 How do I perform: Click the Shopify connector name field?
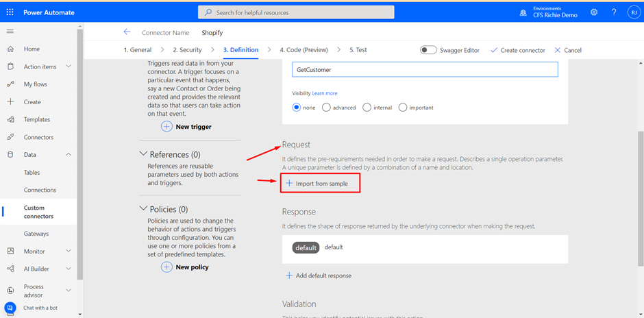tap(212, 33)
